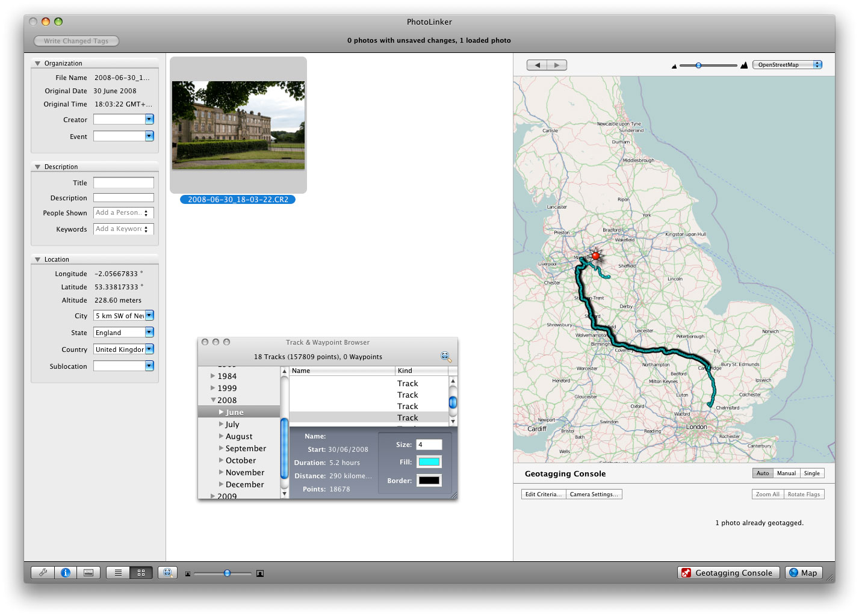The height and width of the screenshot is (616, 859).
Task: Click the Geotagging Console button
Action: (728, 573)
